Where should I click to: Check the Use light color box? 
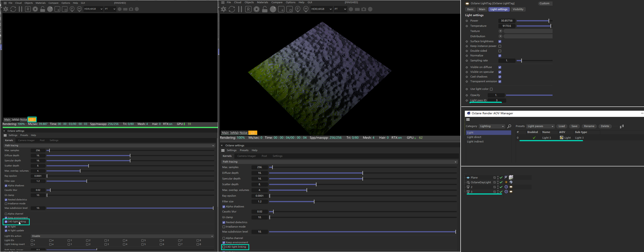pyautogui.click(x=491, y=89)
